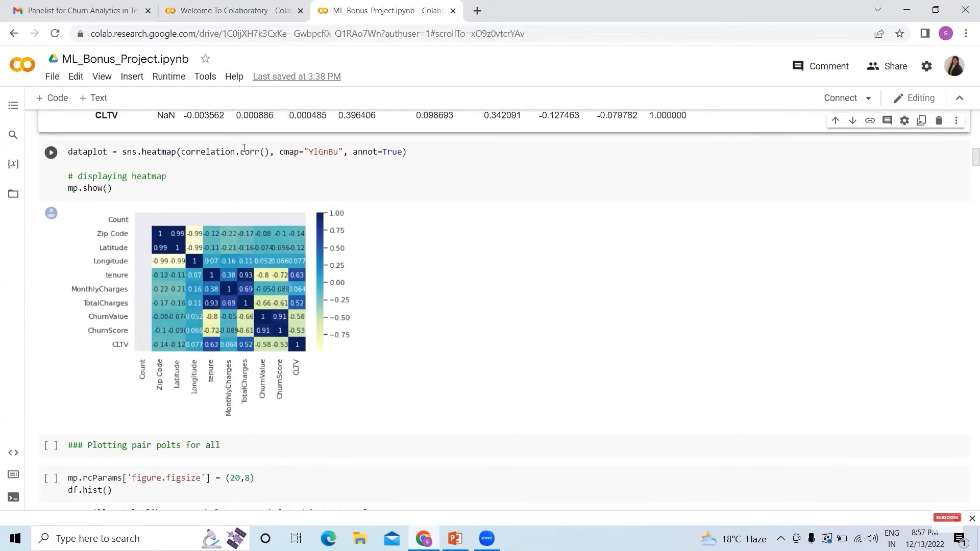Open the Comment panel
This screenshot has width=980, height=551.
click(x=822, y=66)
